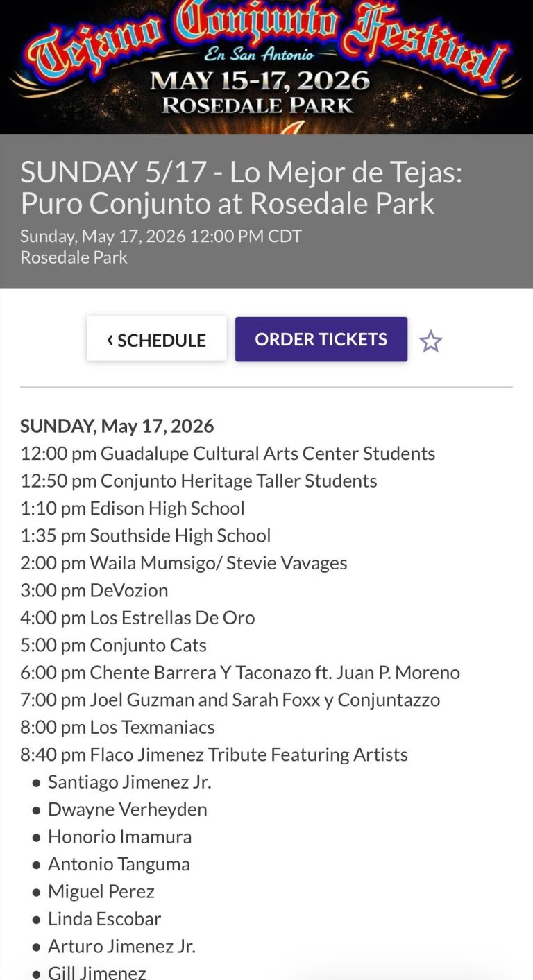The image size is (533, 980).
Task: Click the Los Estrellas De Oro entry
Action: (137, 617)
